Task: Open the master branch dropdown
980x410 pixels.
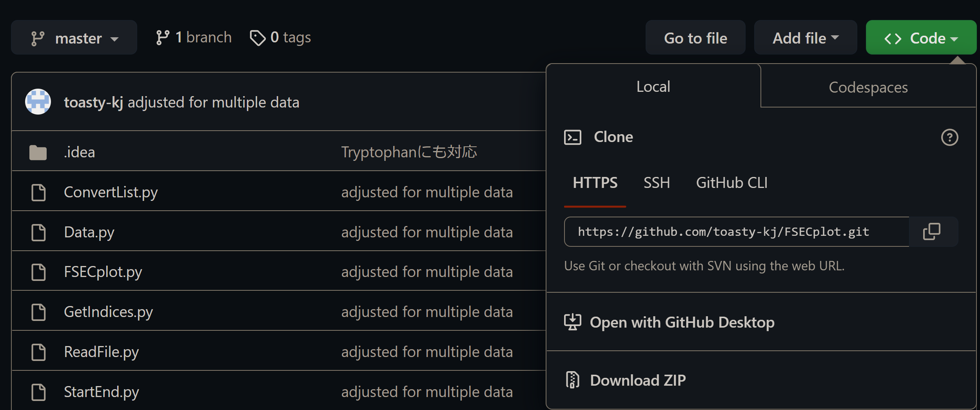Action: (x=74, y=38)
